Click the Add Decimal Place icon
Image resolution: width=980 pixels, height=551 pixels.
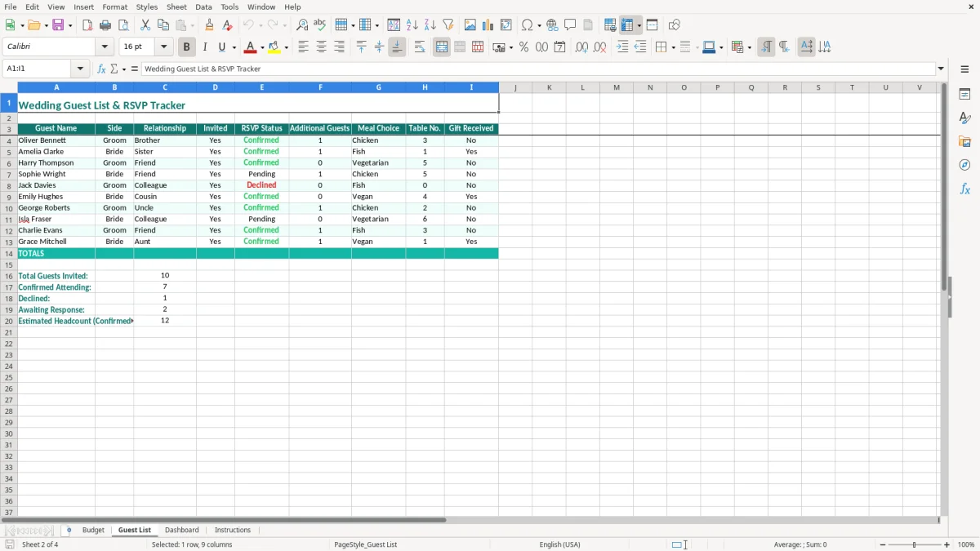coord(581,47)
